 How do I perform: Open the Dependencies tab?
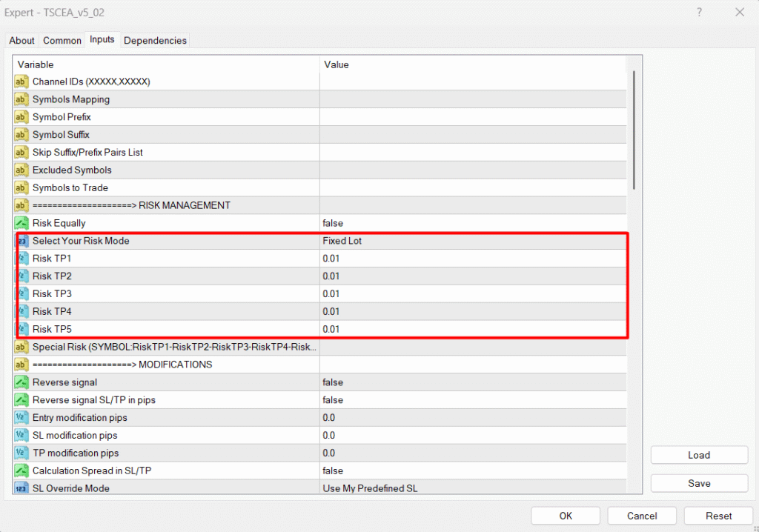(x=155, y=41)
